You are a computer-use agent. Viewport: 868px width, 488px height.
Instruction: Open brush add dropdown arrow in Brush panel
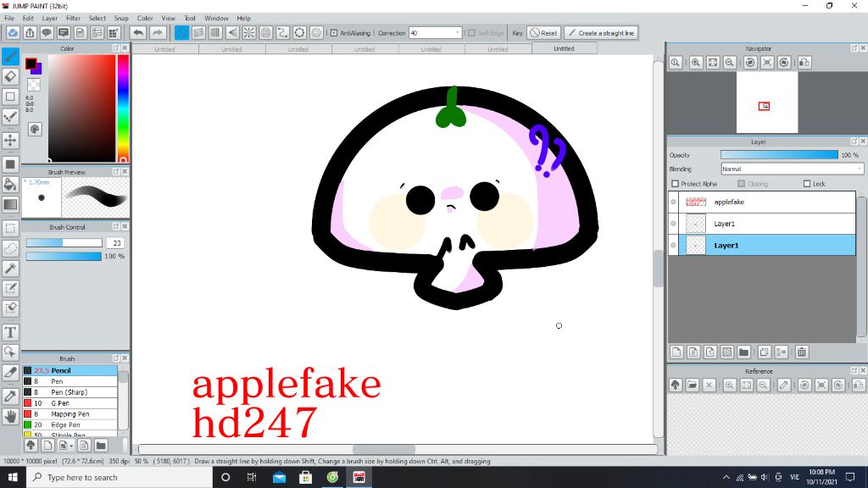[x=71, y=446]
